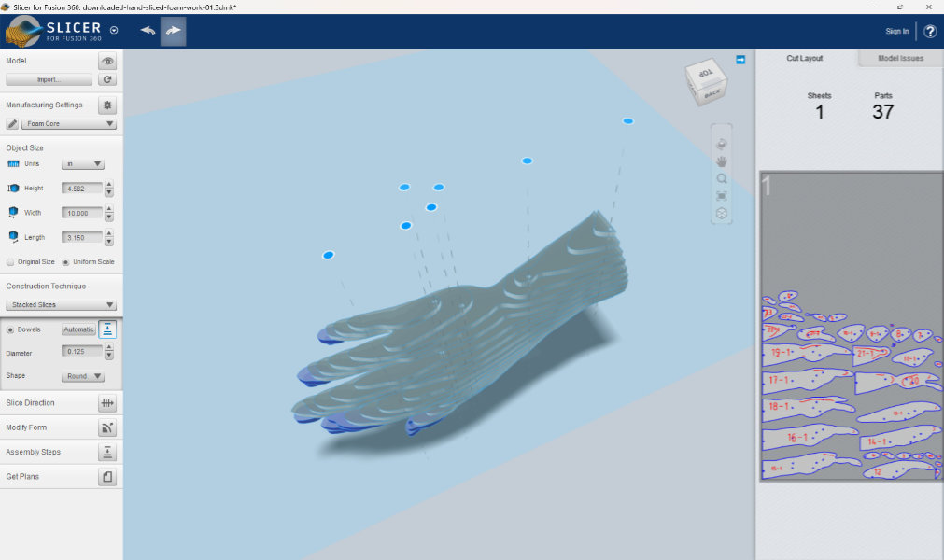Decrease Height with down stepper
This screenshot has height=560, width=944.
[109, 192]
